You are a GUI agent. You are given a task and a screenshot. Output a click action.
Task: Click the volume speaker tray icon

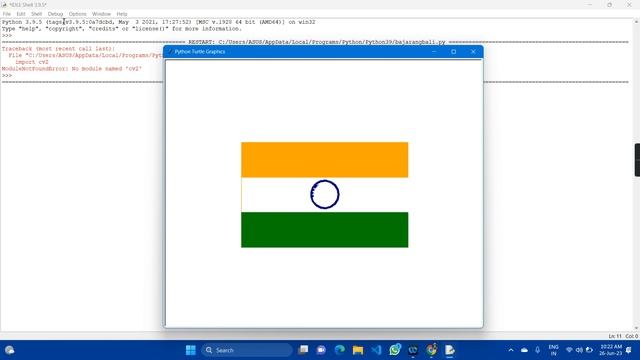pyautogui.click(x=579, y=350)
